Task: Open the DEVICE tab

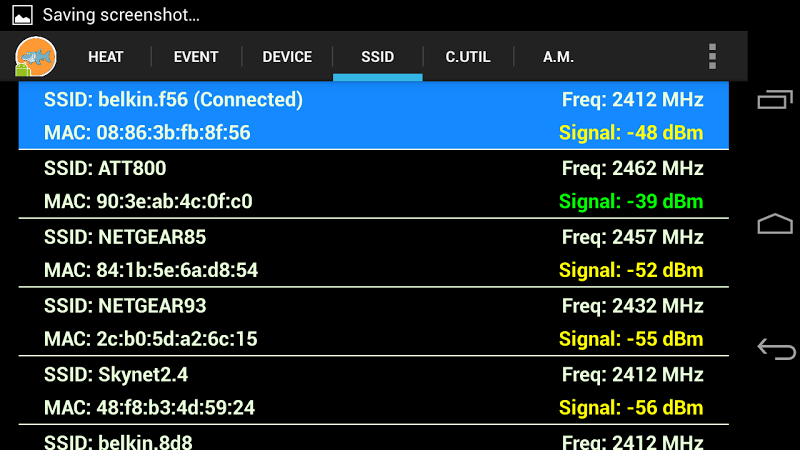Action: [x=287, y=57]
